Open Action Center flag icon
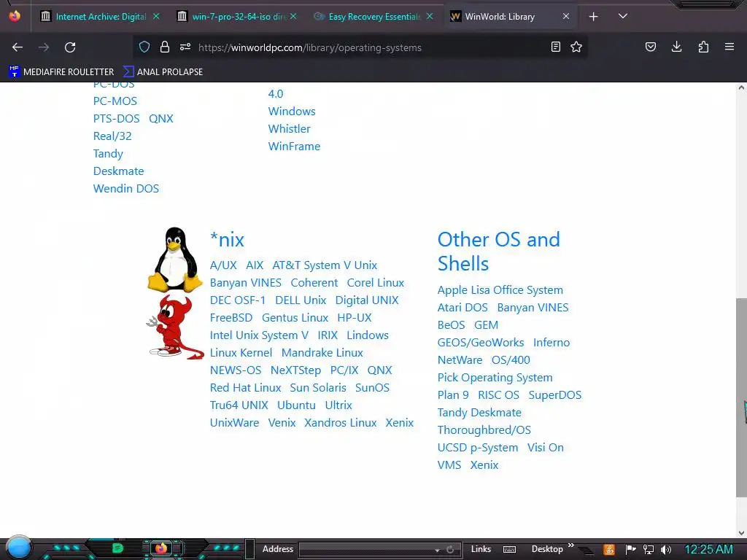The height and width of the screenshot is (560, 747). coord(630,550)
